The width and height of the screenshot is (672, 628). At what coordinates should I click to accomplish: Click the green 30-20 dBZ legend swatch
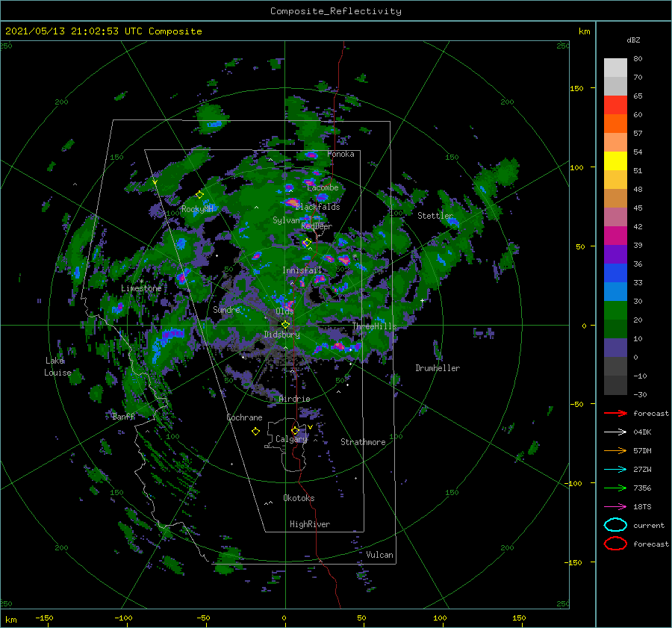[615, 310]
